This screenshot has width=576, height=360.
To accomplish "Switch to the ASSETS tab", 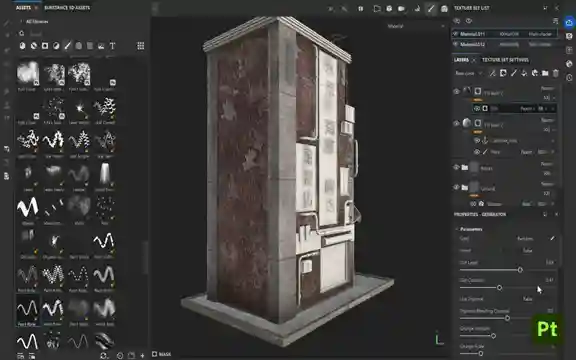I will [x=23, y=8].
